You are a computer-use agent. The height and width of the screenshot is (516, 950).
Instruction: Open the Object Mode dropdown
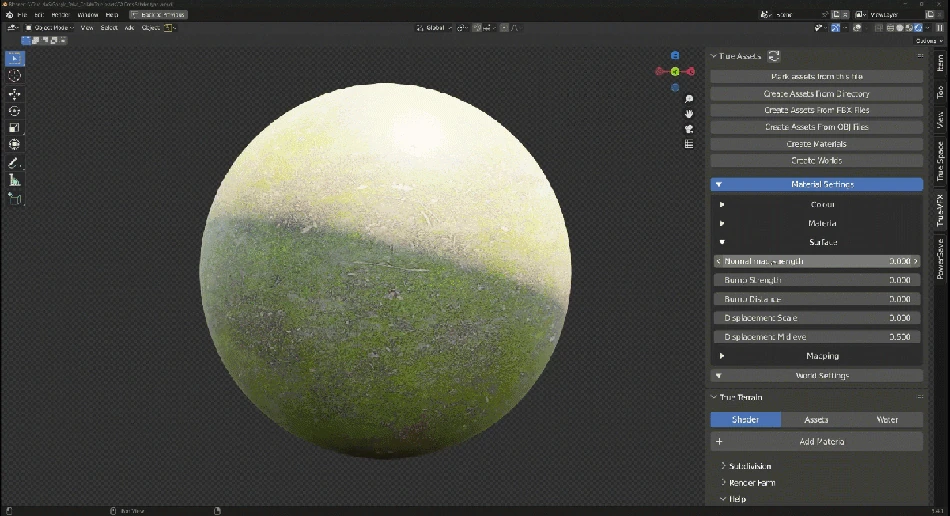49,28
